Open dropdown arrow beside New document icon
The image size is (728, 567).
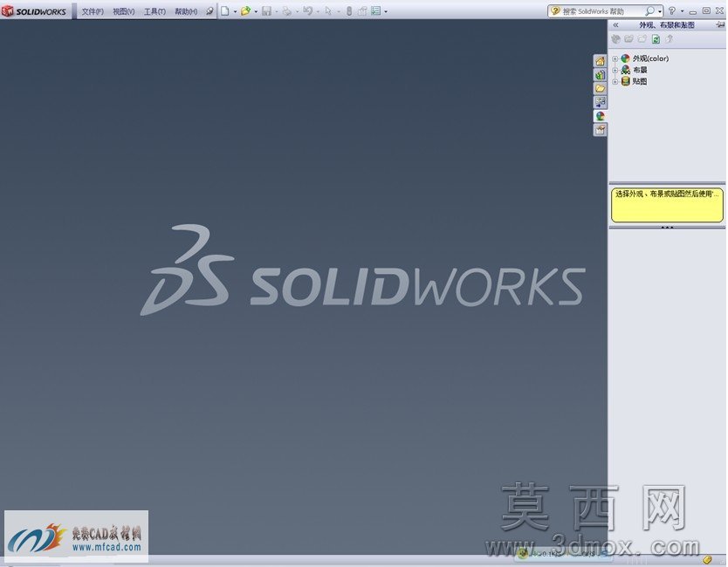[x=235, y=11]
